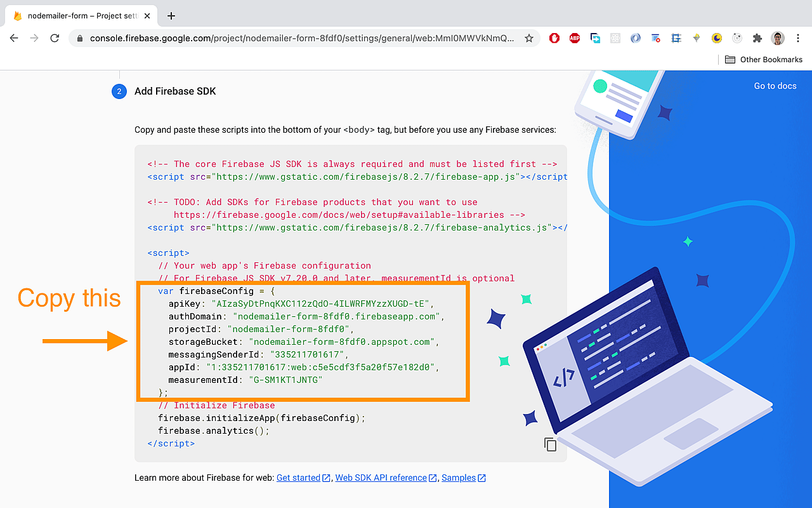
Task: Open a new browser tab
Action: pyautogui.click(x=171, y=16)
